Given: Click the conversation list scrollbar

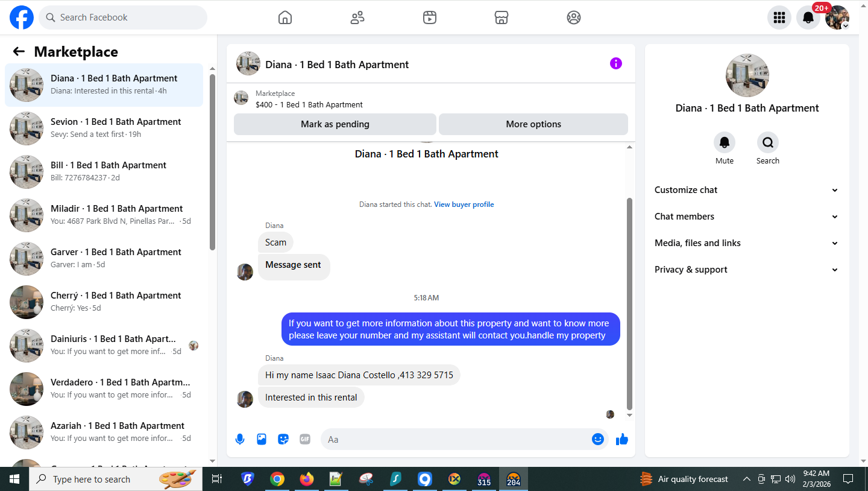Looking at the screenshot, I should (212, 162).
